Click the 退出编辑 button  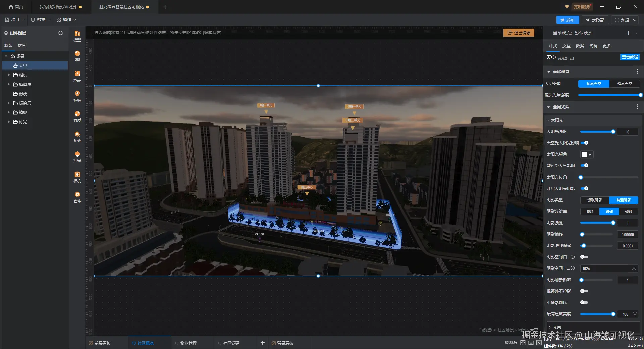click(x=519, y=33)
